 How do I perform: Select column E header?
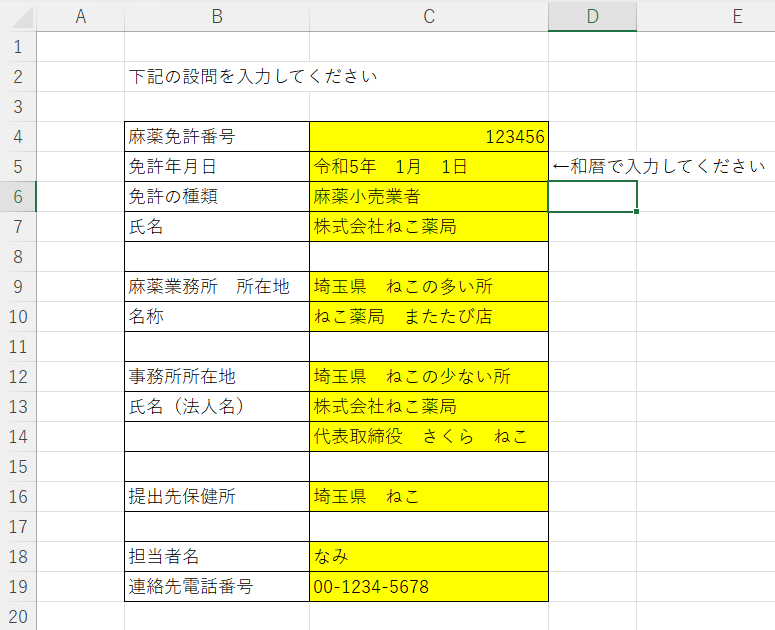737,16
